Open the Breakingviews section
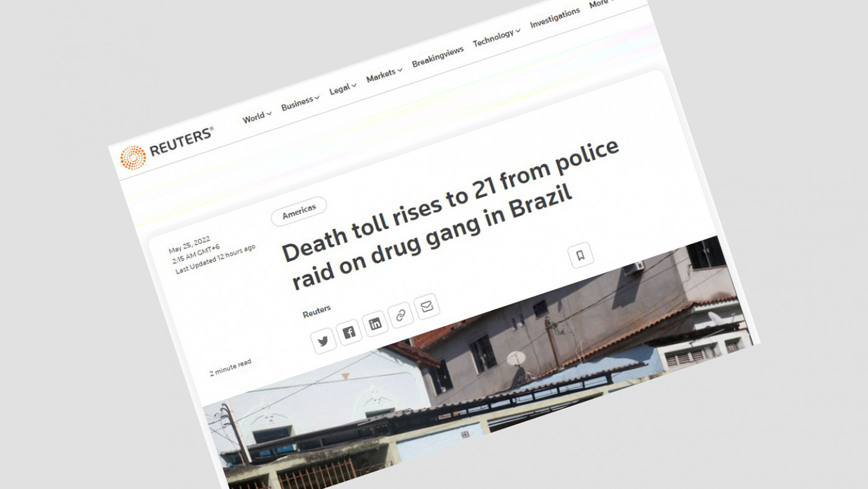 [438, 56]
